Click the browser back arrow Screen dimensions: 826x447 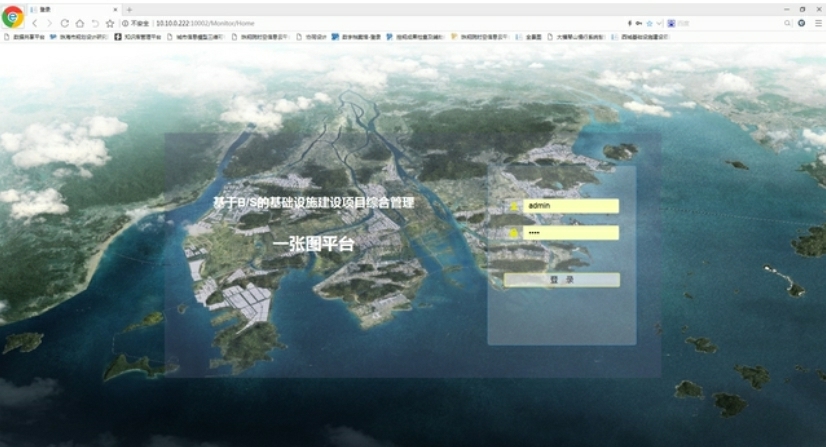[x=34, y=22]
